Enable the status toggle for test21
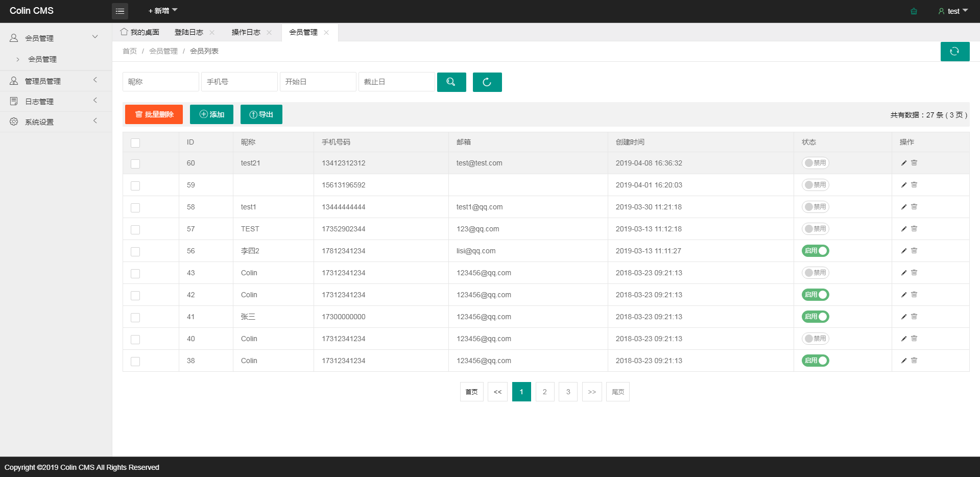This screenshot has width=980, height=477. (x=816, y=163)
